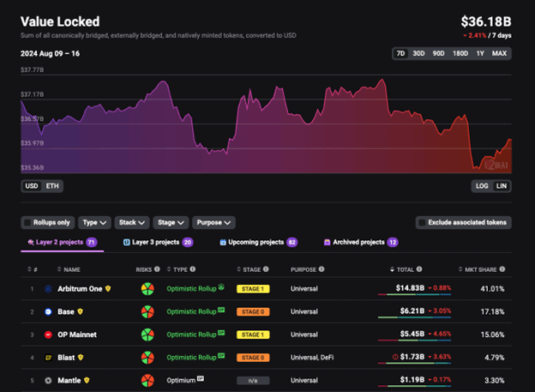Open the Arbitrum One project link
535x392 pixels.
(80, 289)
